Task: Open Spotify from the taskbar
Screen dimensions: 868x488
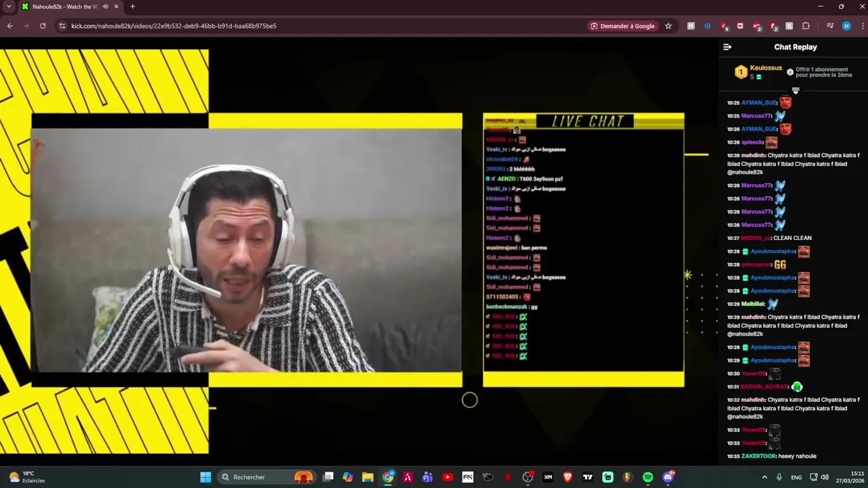Action: 648,477
